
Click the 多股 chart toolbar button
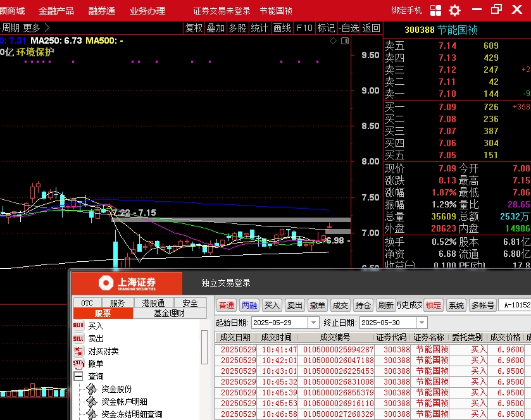tap(237, 28)
